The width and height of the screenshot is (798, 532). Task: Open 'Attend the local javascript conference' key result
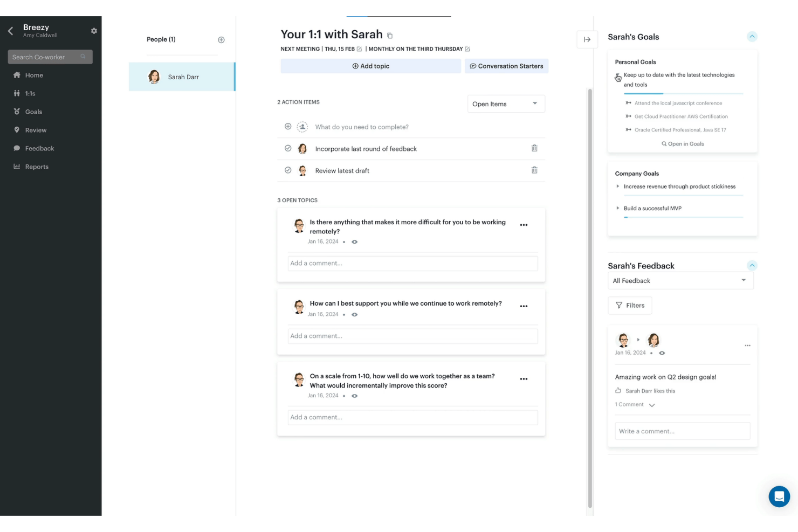[x=678, y=103]
